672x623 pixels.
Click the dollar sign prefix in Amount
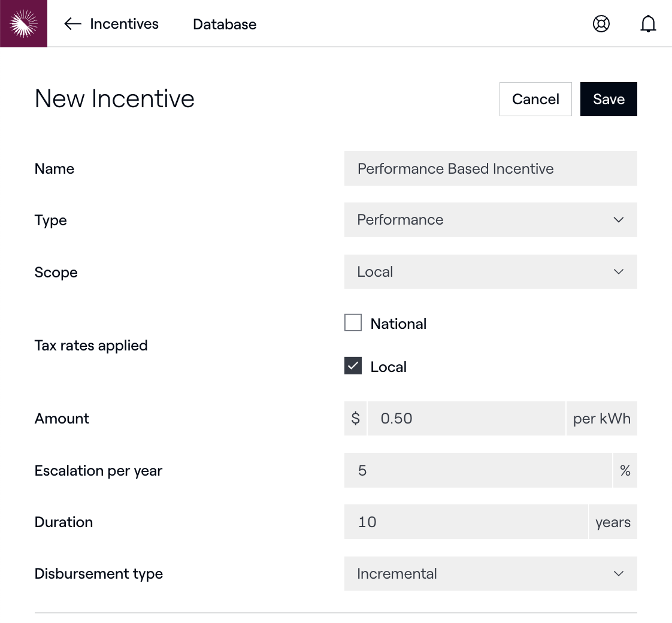tap(355, 418)
